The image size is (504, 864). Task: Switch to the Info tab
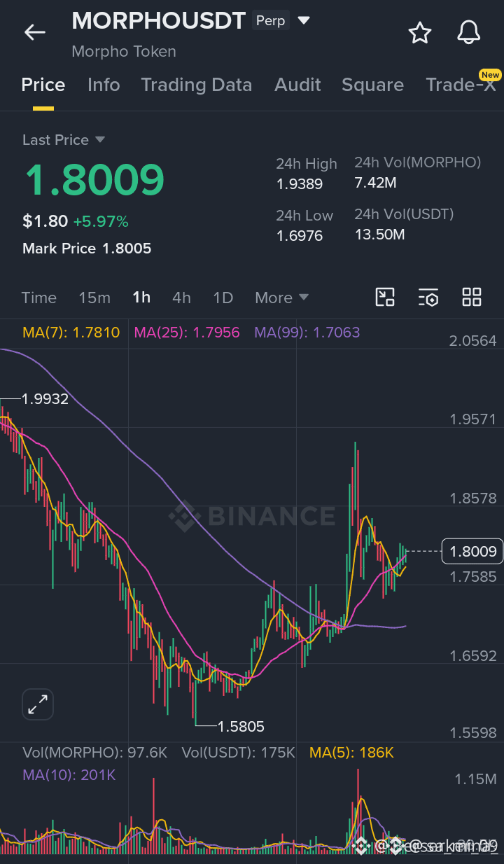104,85
